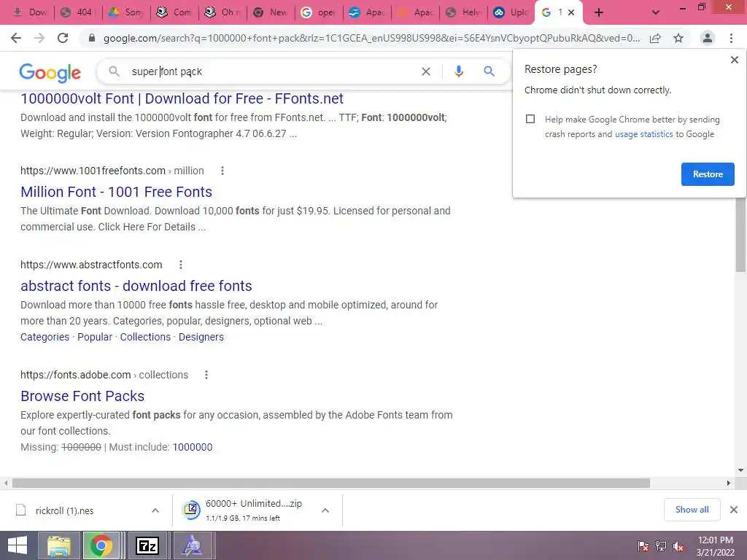This screenshot has height=560, width=747.
Task: Open abstractfonts Designers sitelink
Action: tap(201, 337)
